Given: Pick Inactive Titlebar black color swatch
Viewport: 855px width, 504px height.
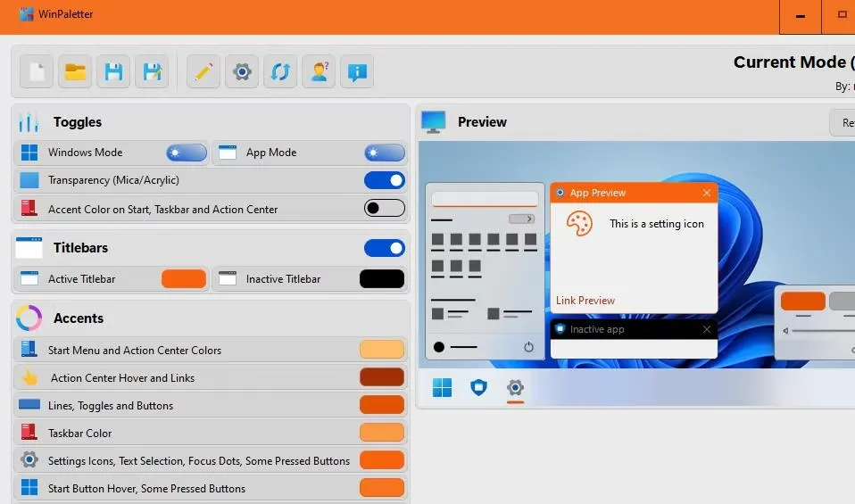Looking at the screenshot, I should 382,279.
